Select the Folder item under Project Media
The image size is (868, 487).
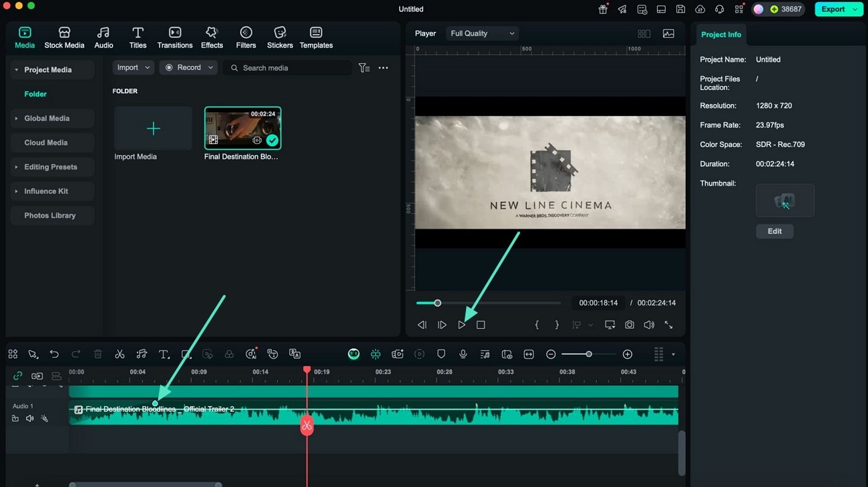(35, 94)
